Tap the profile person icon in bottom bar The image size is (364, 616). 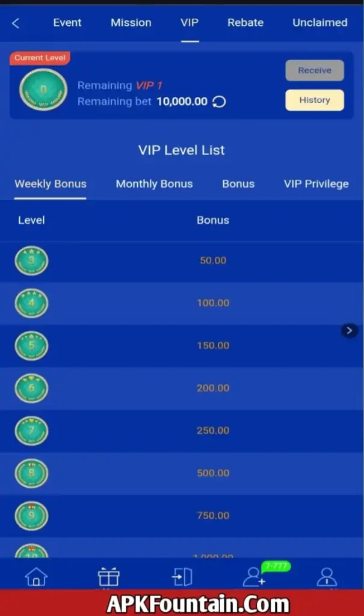click(x=327, y=577)
